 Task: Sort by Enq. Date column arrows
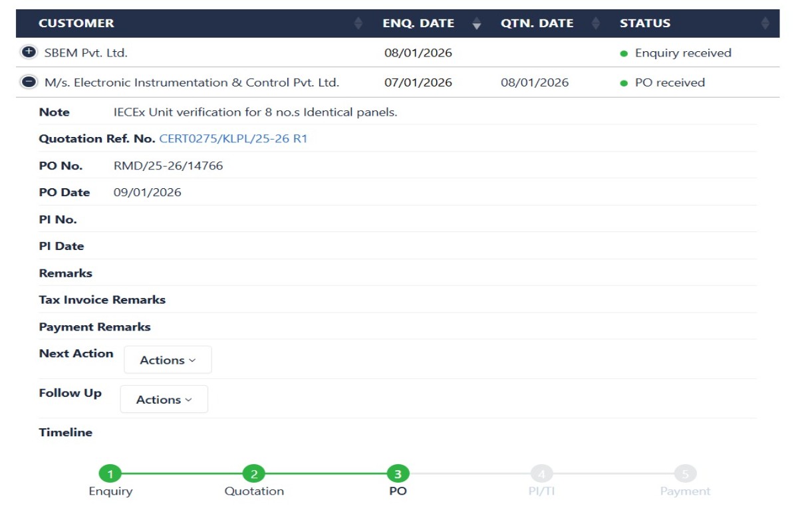pos(476,23)
